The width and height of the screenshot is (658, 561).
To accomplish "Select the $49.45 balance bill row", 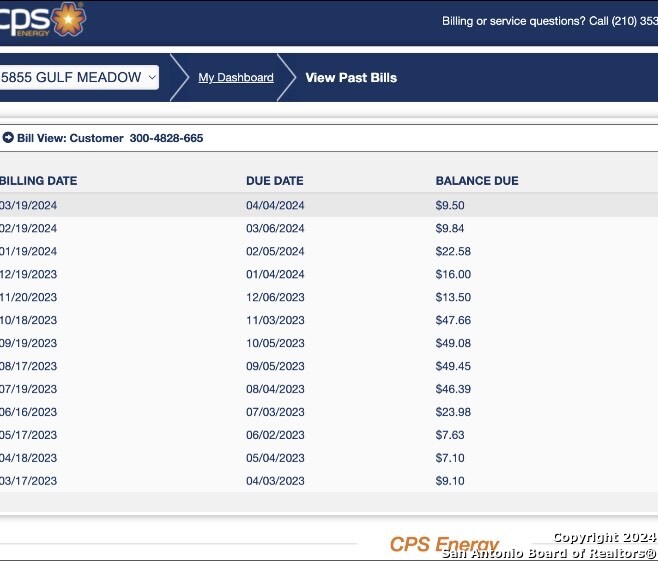I will 329,366.
